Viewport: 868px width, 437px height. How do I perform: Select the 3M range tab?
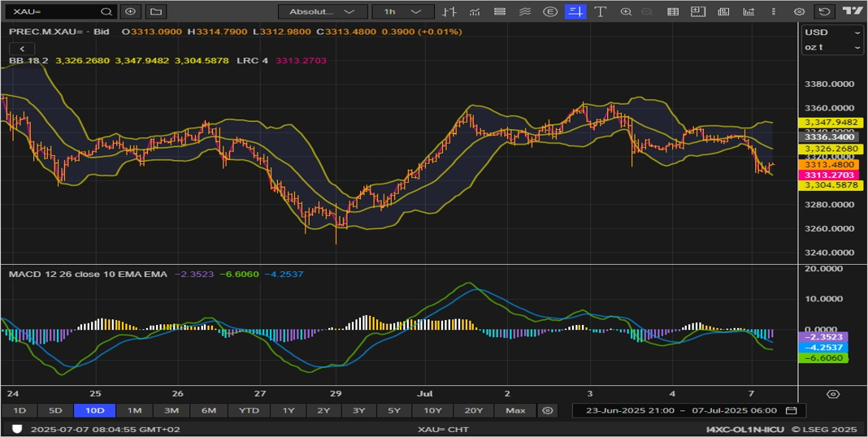[171, 410]
